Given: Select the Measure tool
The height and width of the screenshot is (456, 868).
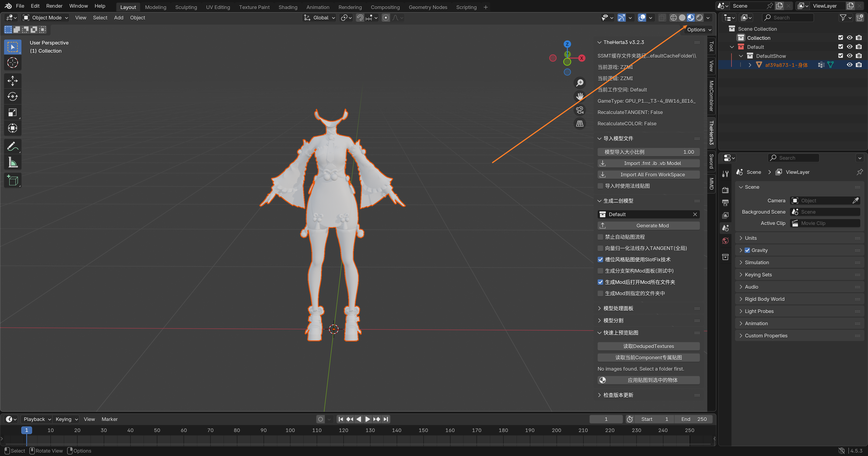Looking at the screenshot, I should tap(12, 163).
